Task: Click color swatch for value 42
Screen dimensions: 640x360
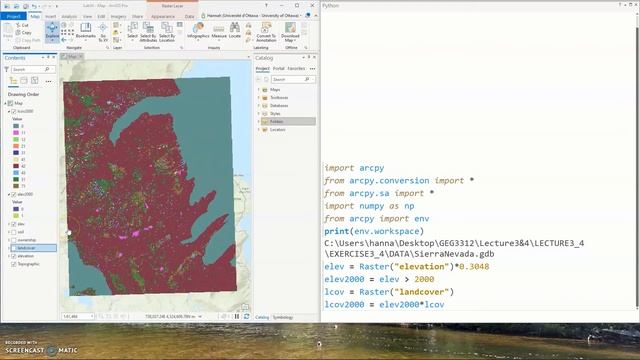Action: click(16, 166)
